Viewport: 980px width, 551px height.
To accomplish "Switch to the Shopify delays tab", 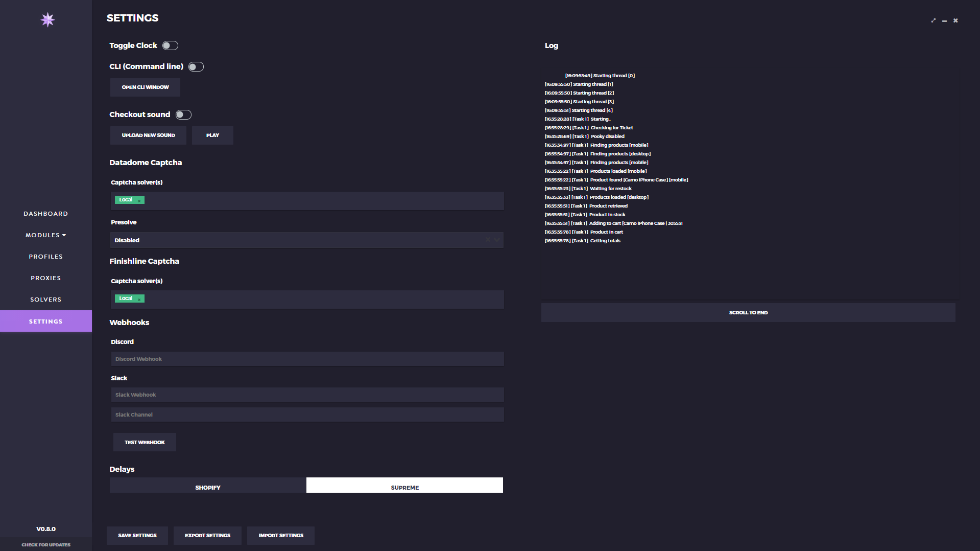I will pyautogui.click(x=207, y=486).
